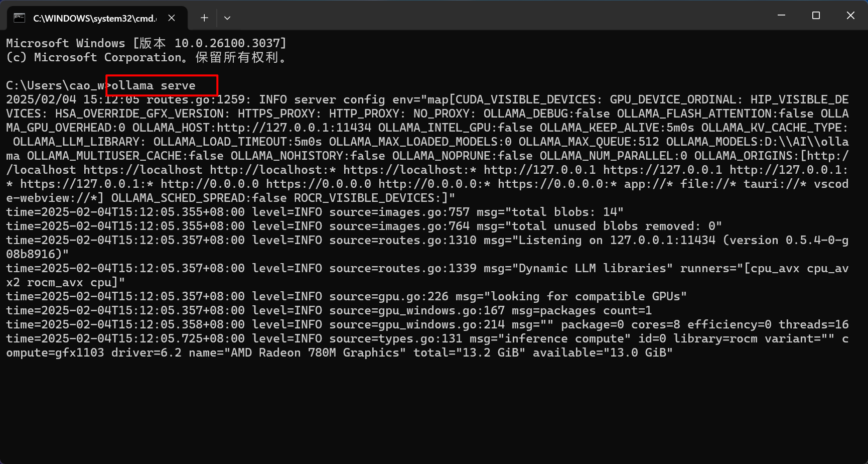Click the "AMD Radeon 780M Graphics" text
The height and width of the screenshot is (464, 868).
point(315,353)
